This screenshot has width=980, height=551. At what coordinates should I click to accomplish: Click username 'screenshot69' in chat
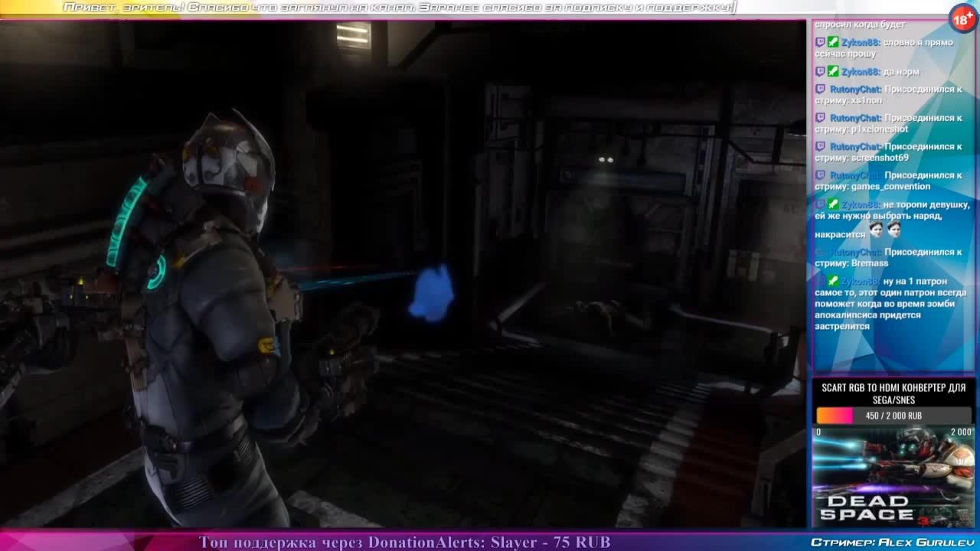point(880,158)
